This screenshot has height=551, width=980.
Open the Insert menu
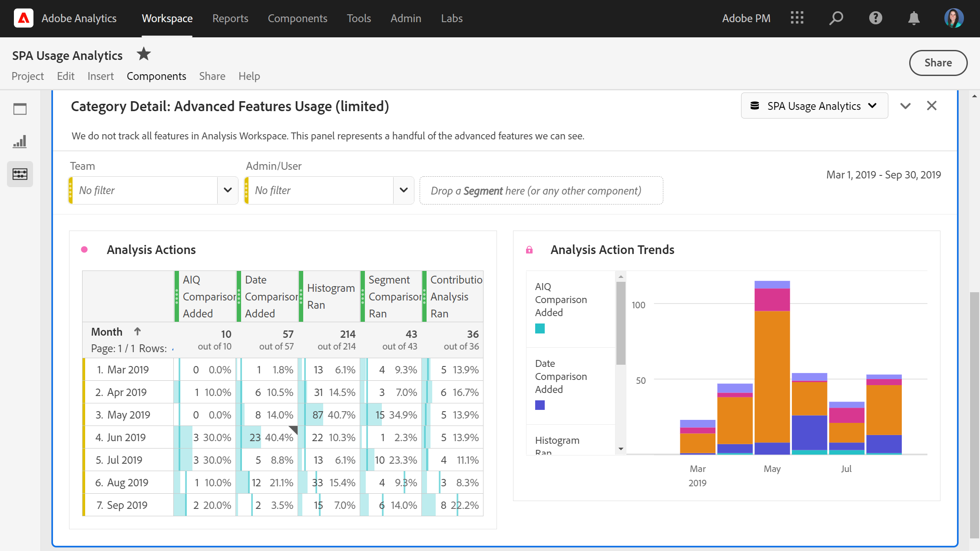(x=100, y=76)
